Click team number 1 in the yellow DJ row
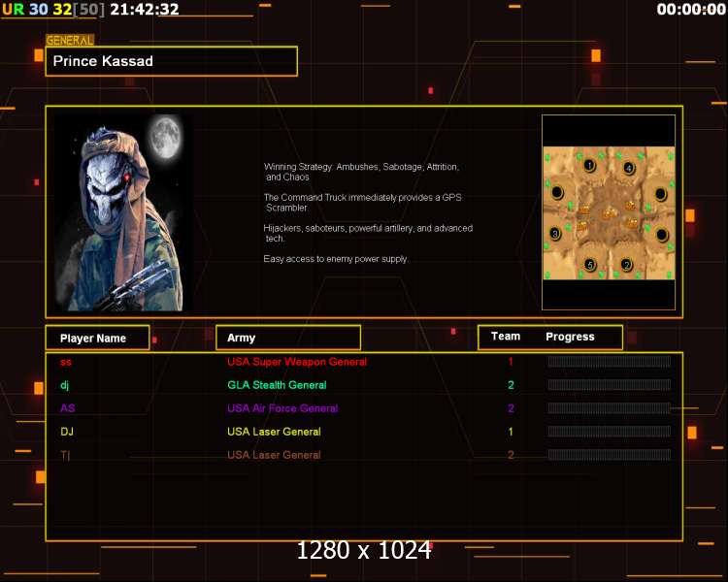The width and height of the screenshot is (728, 582). coord(511,432)
